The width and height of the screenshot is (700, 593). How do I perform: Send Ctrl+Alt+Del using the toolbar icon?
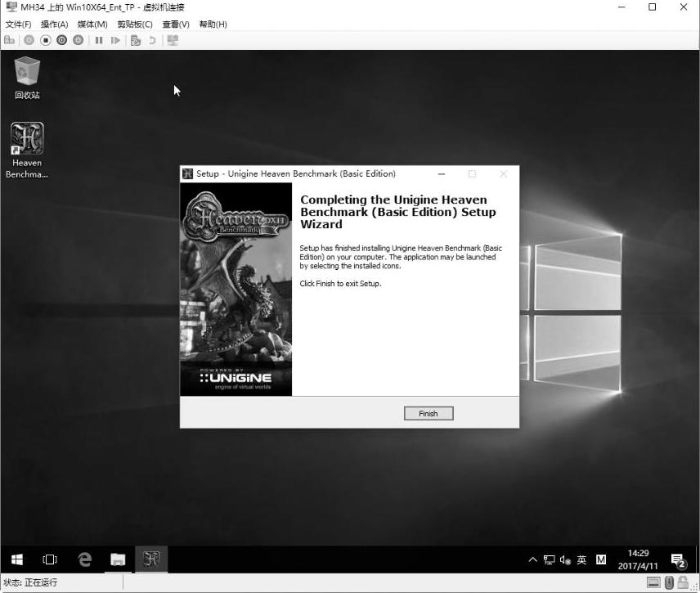tap(9, 40)
